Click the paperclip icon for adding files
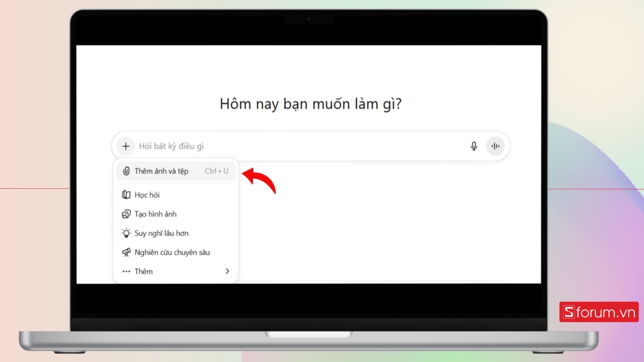The height and width of the screenshot is (362, 644). coord(126,171)
